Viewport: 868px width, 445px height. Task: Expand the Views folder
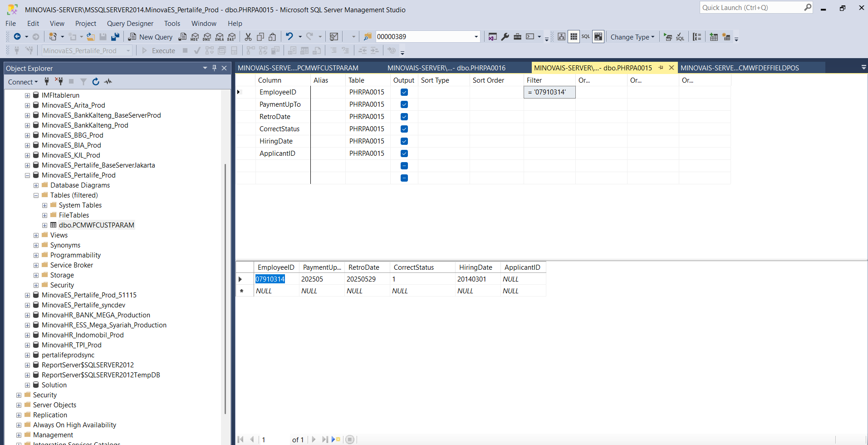36,235
